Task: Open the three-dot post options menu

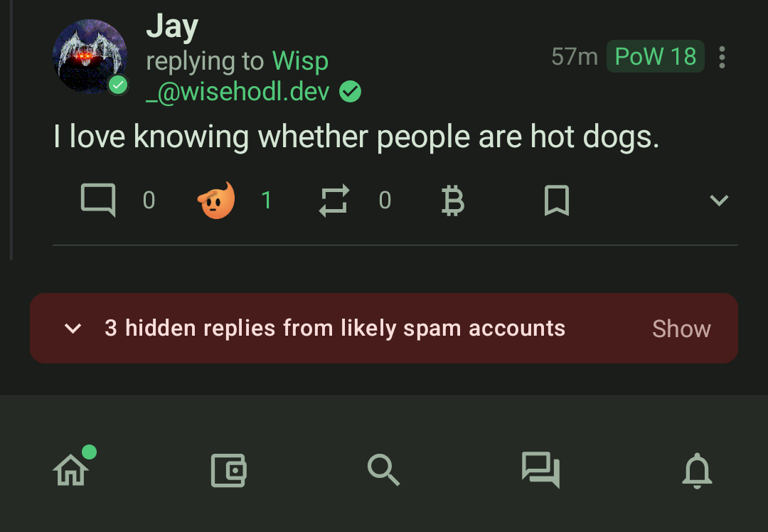Action: [722, 58]
